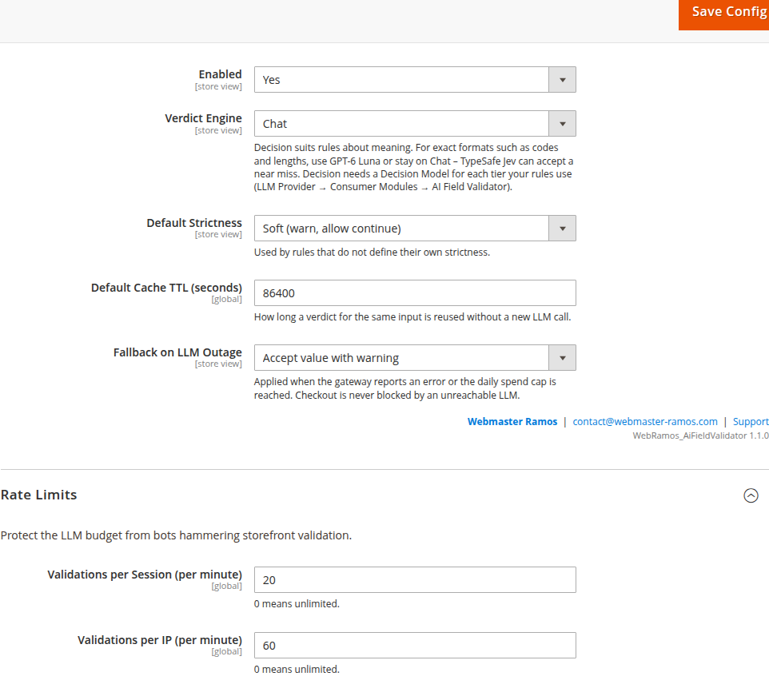
Task: Click the contact@webmaster-ramos.com email link
Action: coord(645,422)
